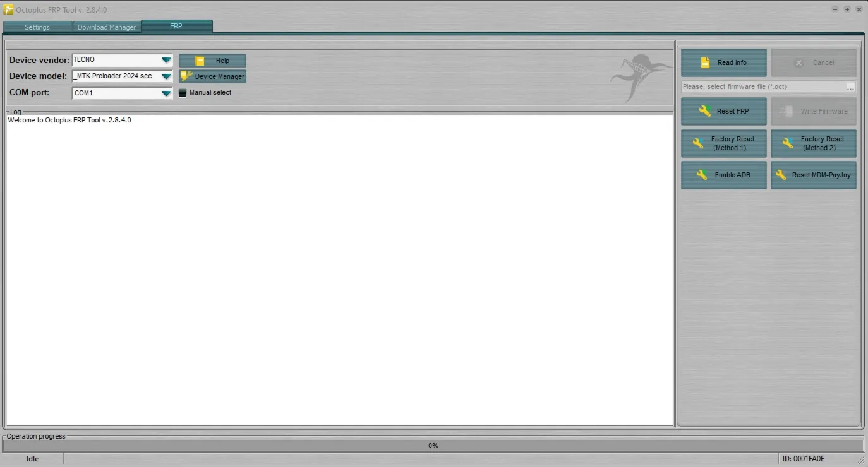Browse firmware file with ellipsis button
Screen dimensions: 868x467
[x=851, y=87]
